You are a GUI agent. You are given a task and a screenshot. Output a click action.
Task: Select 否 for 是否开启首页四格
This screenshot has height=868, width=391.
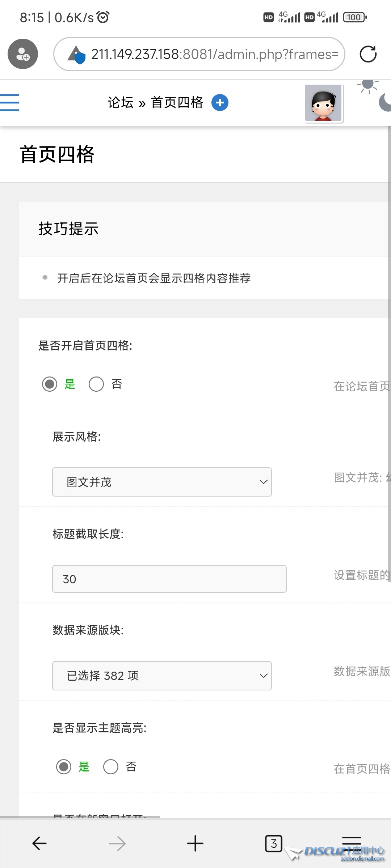click(x=96, y=384)
